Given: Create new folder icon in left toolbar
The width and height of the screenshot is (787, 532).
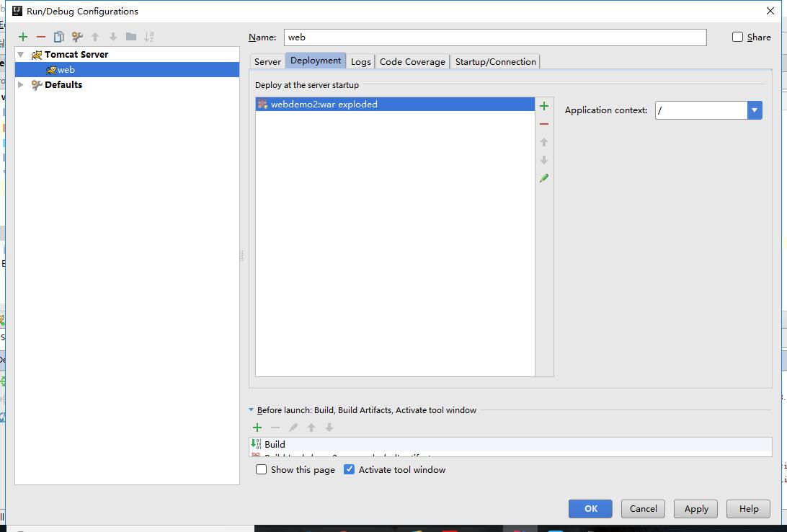Looking at the screenshot, I should coord(131,36).
